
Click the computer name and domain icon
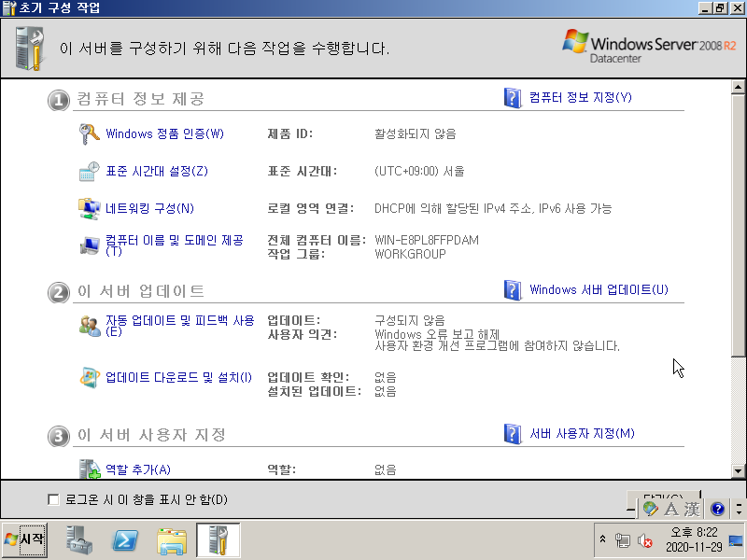pos(89,245)
